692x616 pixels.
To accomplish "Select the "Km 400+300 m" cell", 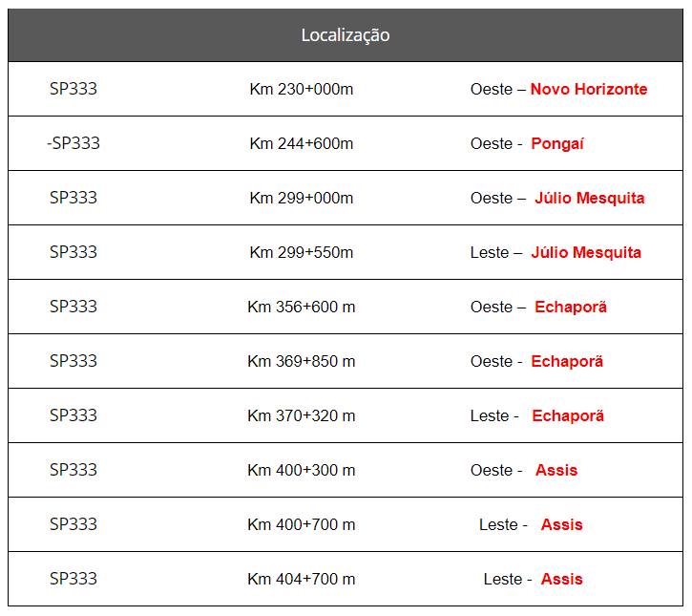I will pyautogui.click(x=301, y=470).
